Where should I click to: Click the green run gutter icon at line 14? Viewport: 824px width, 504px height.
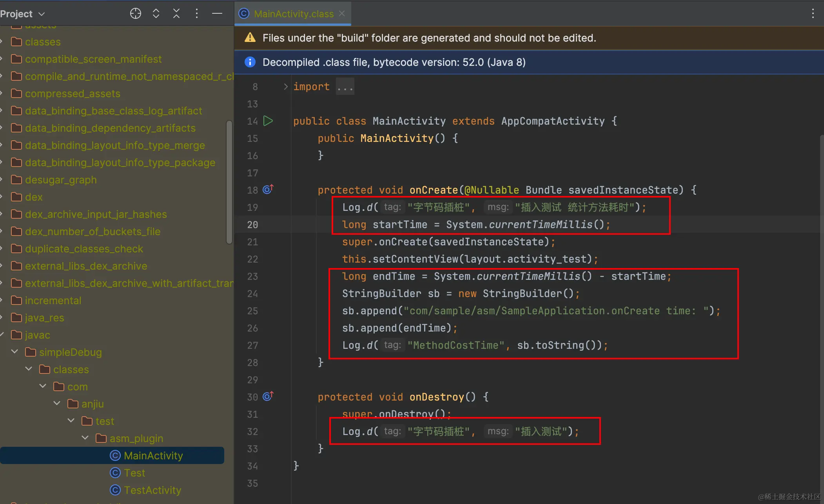(268, 121)
